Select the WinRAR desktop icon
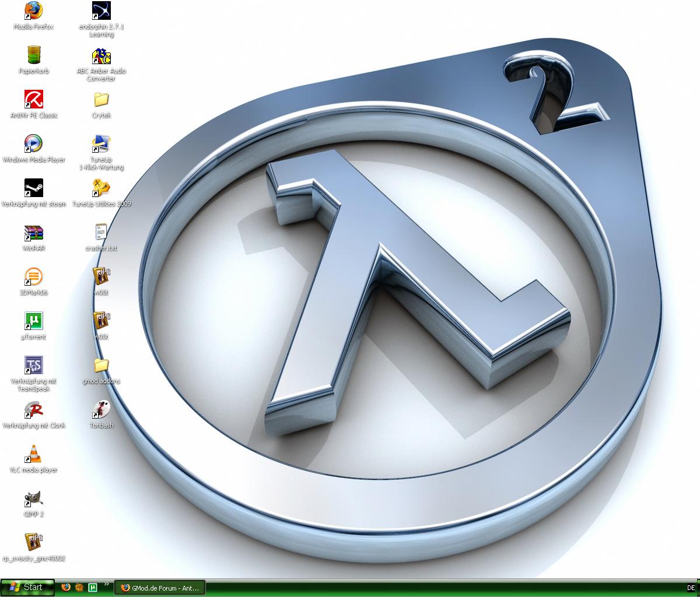 click(x=34, y=233)
